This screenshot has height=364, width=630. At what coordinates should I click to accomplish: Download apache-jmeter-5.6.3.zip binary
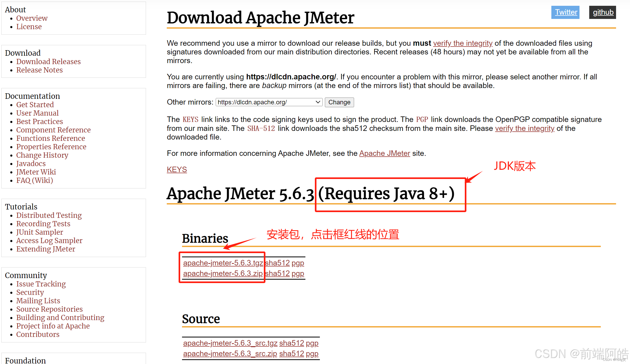pyautogui.click(x=223, y=274)
